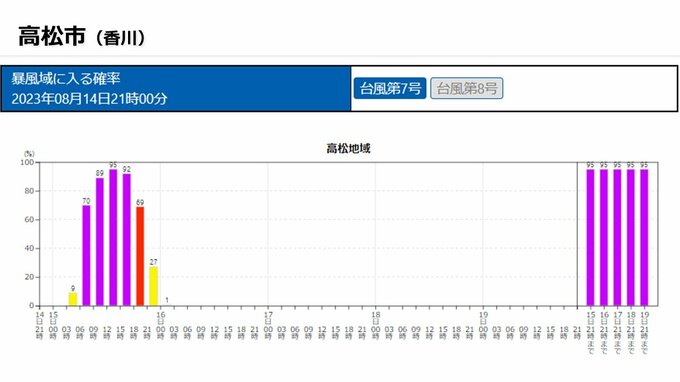Click the 17日 00時 axis marker
This screenshot has width=680, height=382.
point(268,325)
